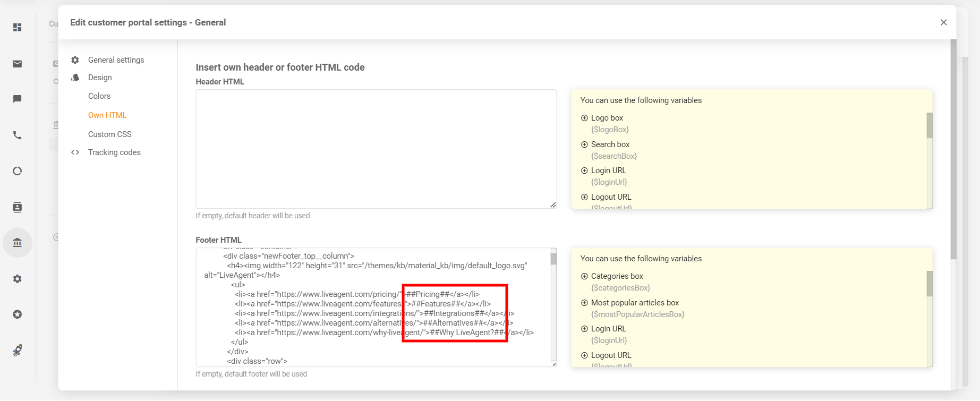Screen dimensions: 980x401
Task: Open the Configuration gear icon in sidebar
Action: [18, 279]
